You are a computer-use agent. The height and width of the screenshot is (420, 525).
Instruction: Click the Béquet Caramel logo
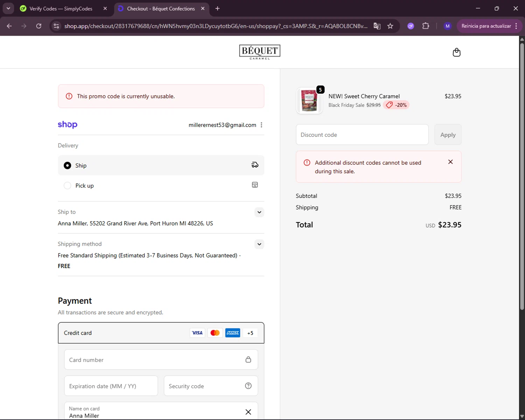(x=260, y=52)
